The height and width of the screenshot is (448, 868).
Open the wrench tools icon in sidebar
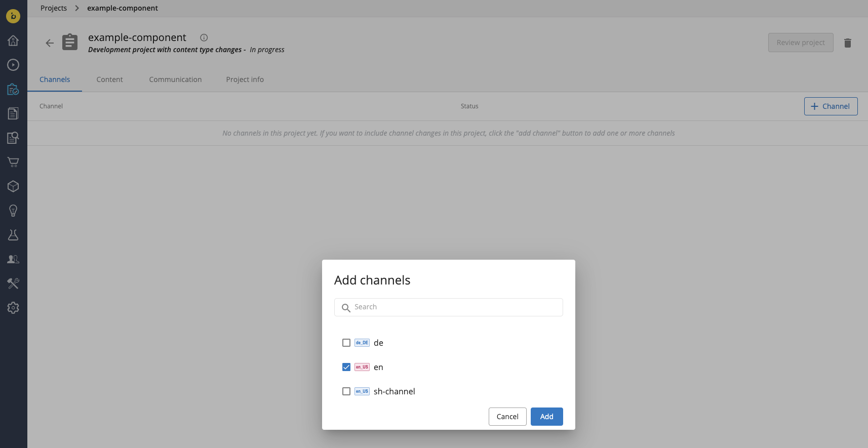click(13, 283)
